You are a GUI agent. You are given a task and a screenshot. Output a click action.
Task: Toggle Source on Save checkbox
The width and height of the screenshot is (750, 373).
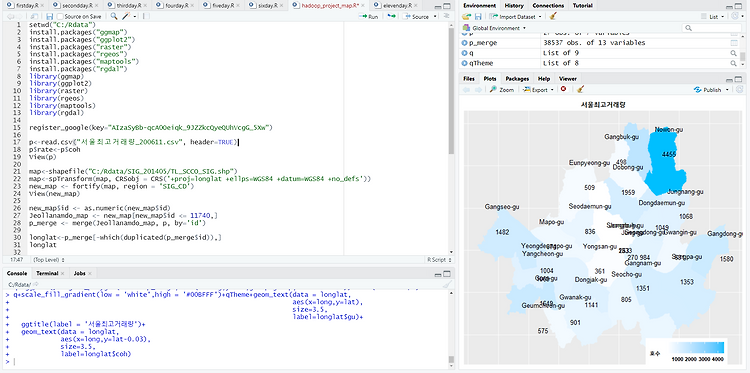click(60, 16)
